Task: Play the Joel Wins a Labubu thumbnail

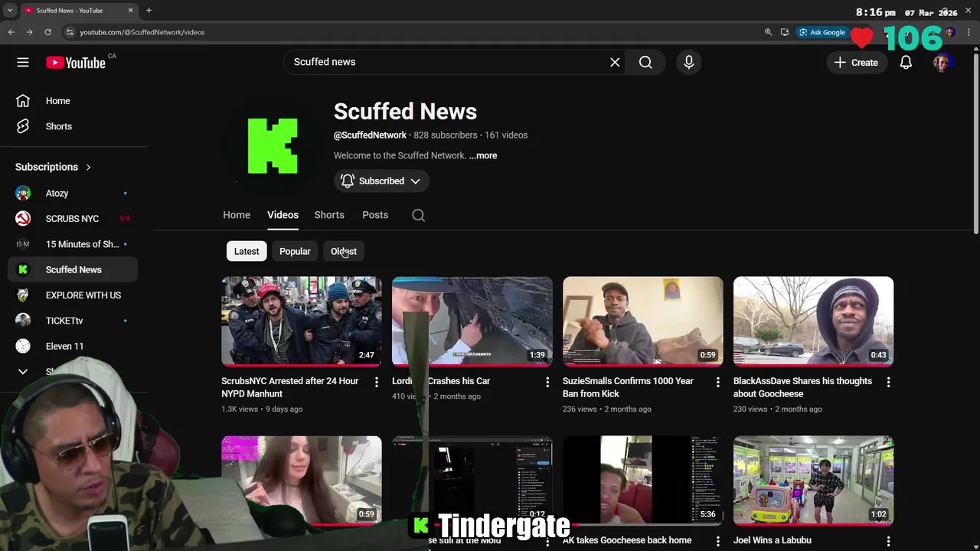Action: coord(814,481)
